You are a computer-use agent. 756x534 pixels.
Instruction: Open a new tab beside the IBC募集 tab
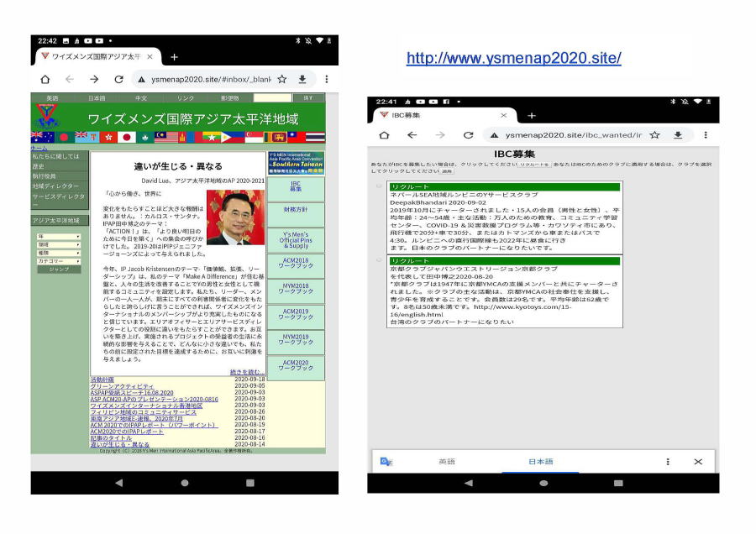532,115
